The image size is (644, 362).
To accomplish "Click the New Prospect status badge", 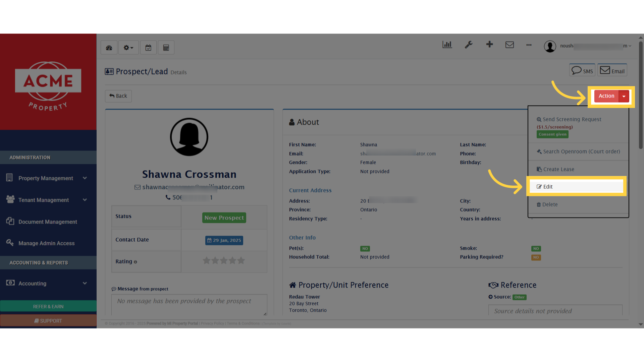I will coord(224,218).
